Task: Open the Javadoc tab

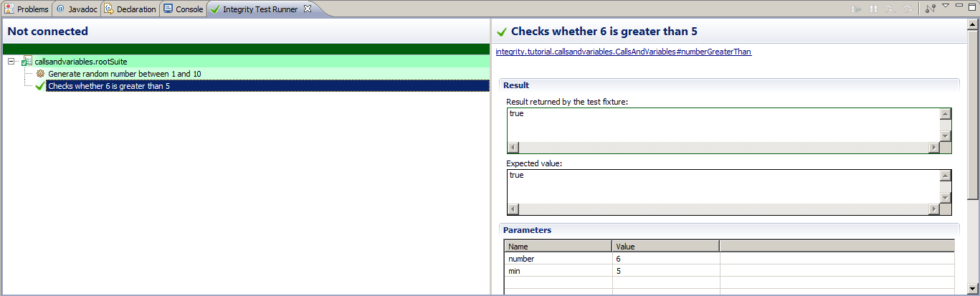Action: [x=77, y=9]
